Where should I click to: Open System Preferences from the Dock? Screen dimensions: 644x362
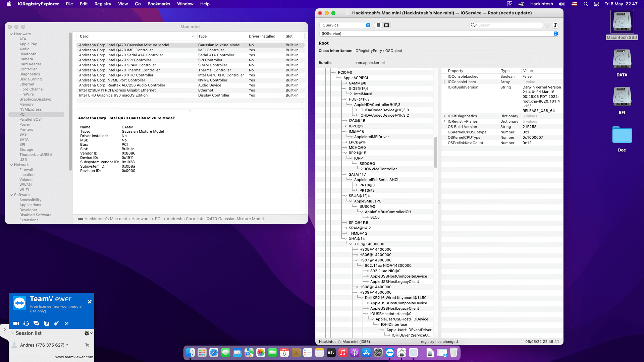[378, 353]
